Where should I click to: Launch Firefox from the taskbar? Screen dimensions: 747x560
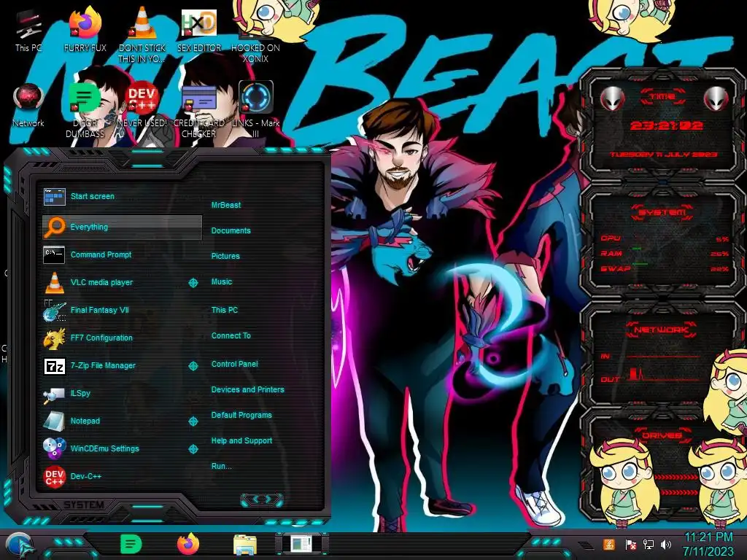point(188,544)
